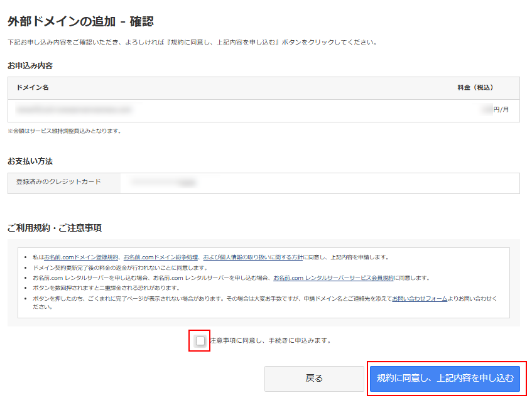Click the お支払い方法 section heading
Viewport: 532px width, 415px height.
[30, 161]
